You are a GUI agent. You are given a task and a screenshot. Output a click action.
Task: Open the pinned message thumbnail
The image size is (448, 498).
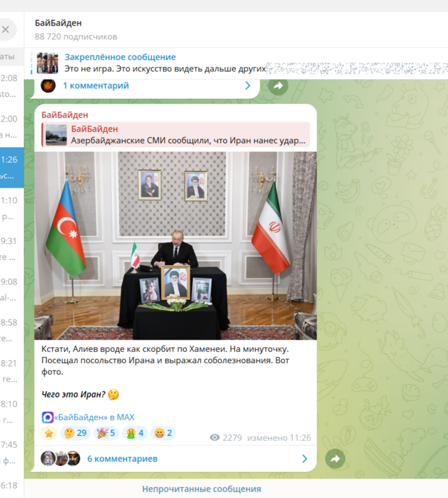click(x=47, y=63)
